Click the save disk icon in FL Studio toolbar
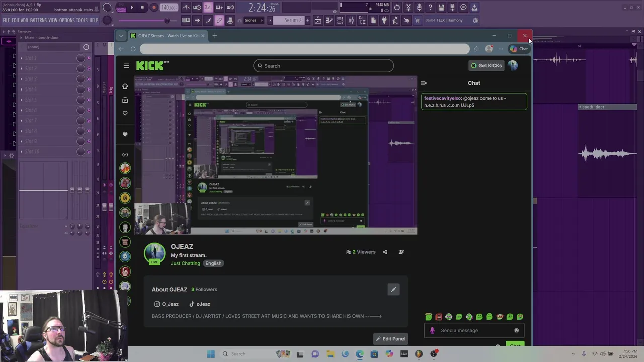Viewport: 644px width, 362px height. [x=441, y=8]
